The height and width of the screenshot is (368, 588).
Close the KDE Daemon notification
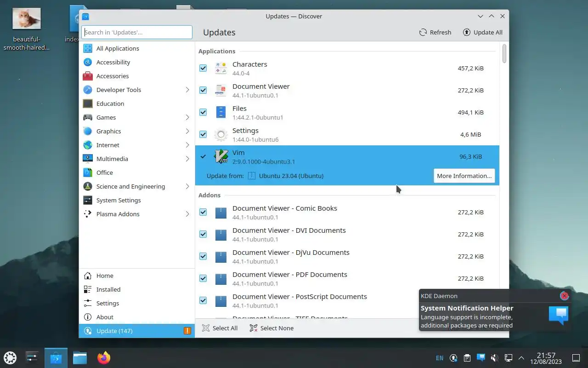click(x=565, y=296)
